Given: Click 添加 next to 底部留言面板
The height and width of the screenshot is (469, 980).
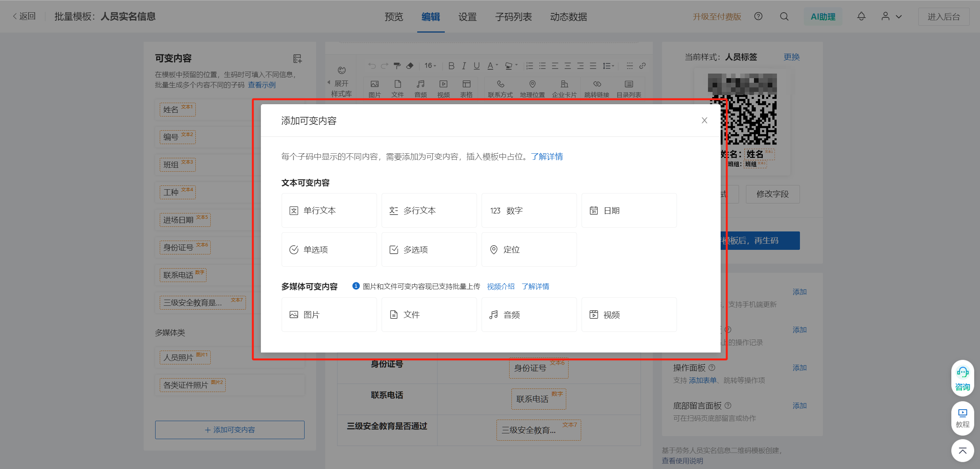Looking at the screenshot, I should 800,406.
